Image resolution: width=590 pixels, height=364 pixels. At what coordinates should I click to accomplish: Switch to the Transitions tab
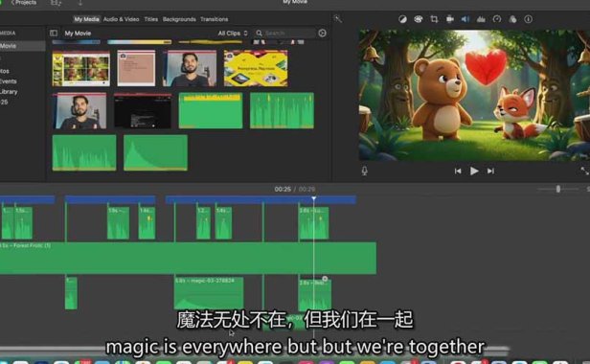click(x=215, y=19)
